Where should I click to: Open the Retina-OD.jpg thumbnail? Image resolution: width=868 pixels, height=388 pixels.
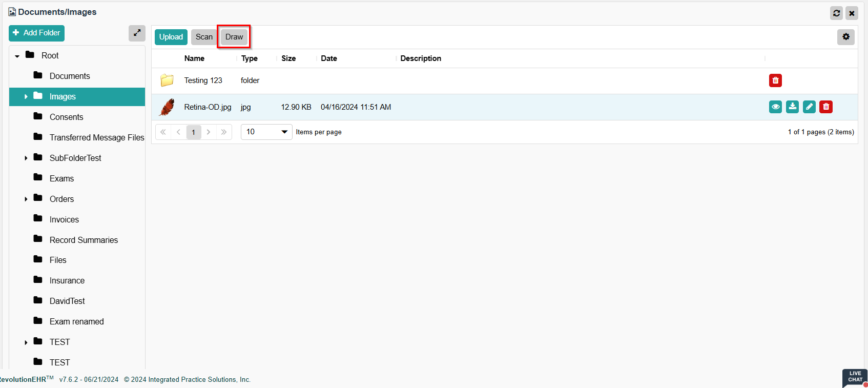coord(167,107)
